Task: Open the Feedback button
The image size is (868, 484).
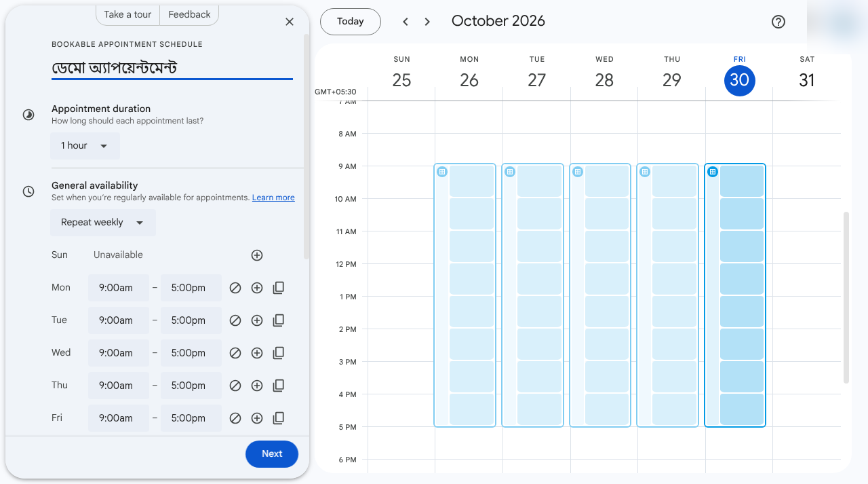Action: pos(189,14)
